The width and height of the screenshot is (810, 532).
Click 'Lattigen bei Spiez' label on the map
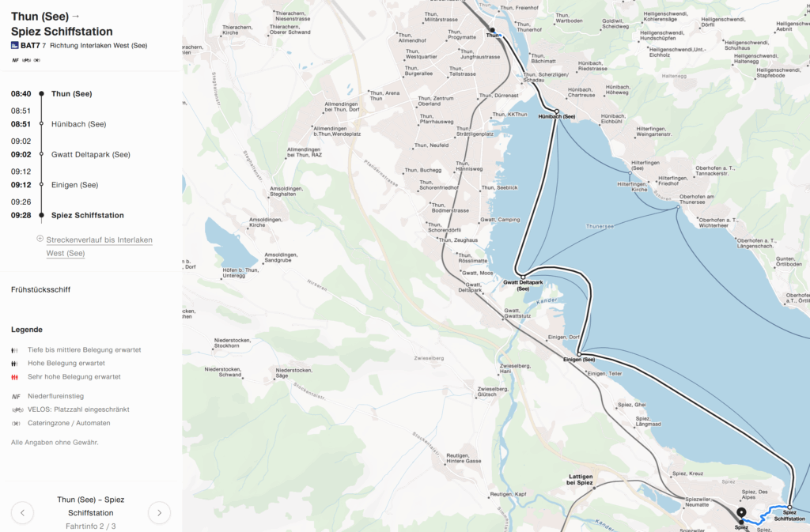[x=580, y=479]
